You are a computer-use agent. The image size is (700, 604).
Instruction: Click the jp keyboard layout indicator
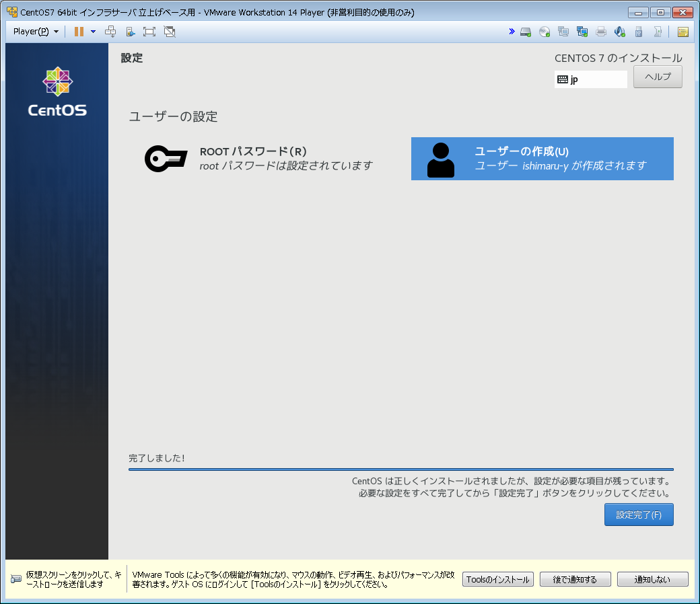click(x=591, y=79)
